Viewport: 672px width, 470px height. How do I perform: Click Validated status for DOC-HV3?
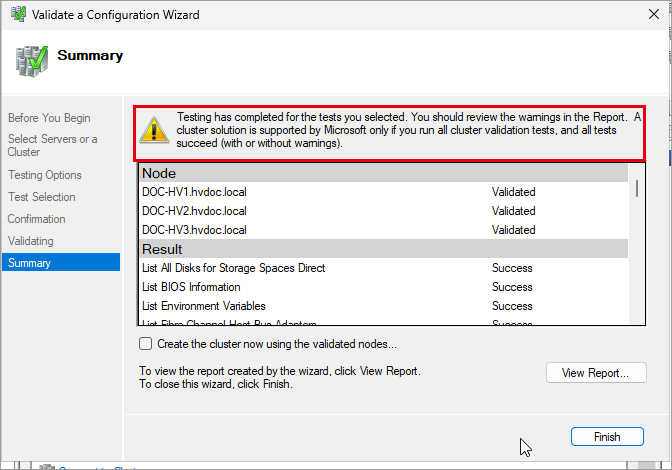[513, 230]
